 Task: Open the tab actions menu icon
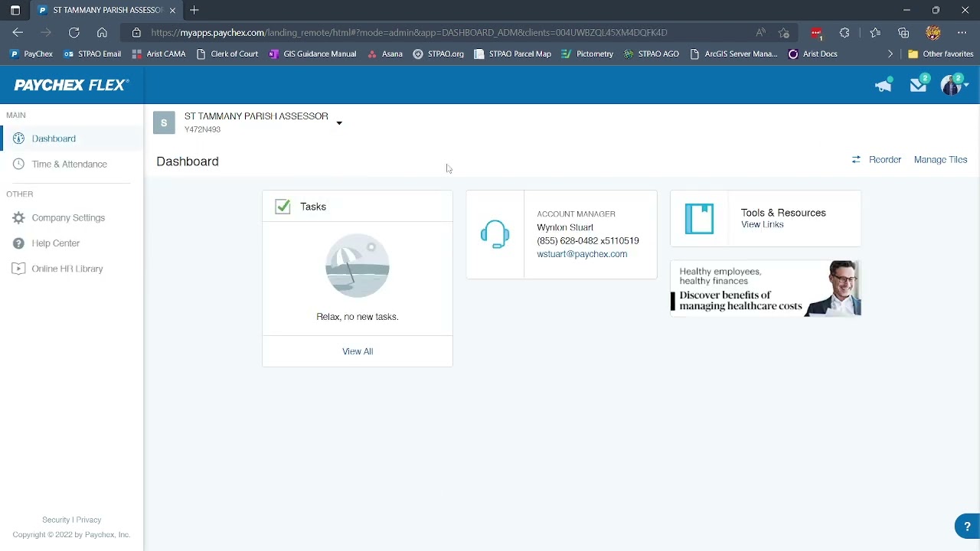(15, 10)
